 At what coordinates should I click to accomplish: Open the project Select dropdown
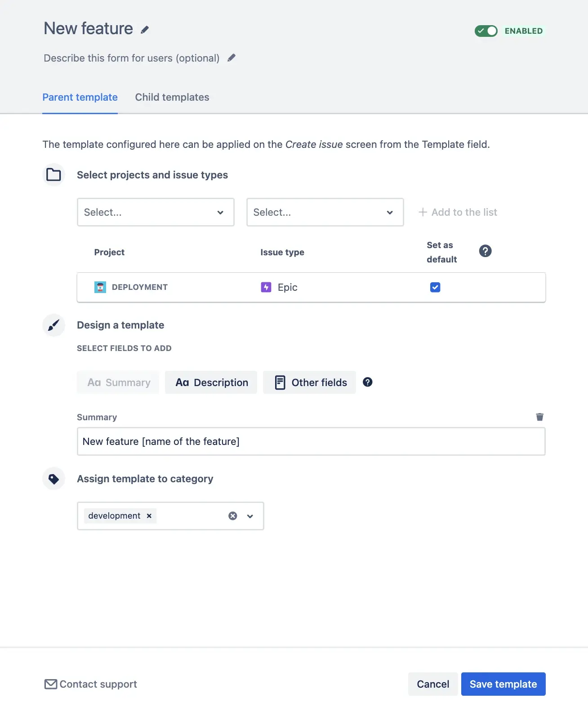click(x=156, y=212)
